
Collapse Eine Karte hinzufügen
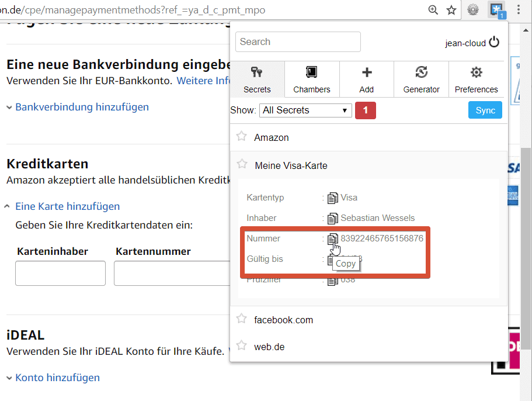[x=67, y=206]
